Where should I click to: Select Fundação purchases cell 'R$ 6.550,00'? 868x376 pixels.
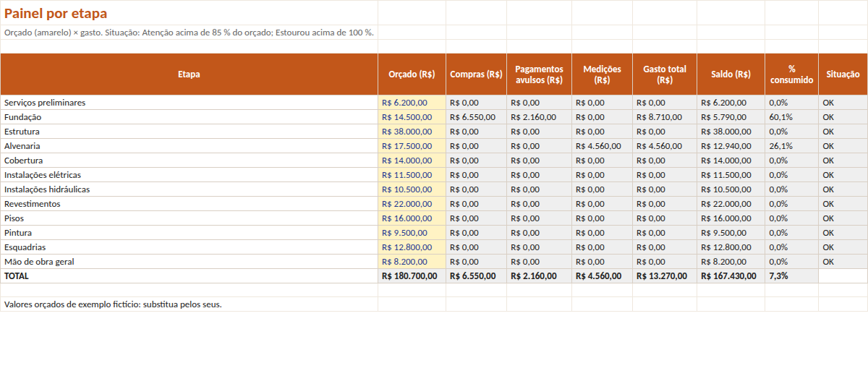click(x=476, y=117)
